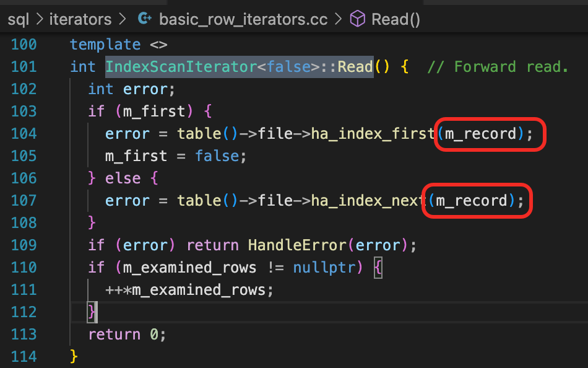The image size is (588, 368).
Task: Click the chevron before the Read() symbol
Action: click(338, 19)
